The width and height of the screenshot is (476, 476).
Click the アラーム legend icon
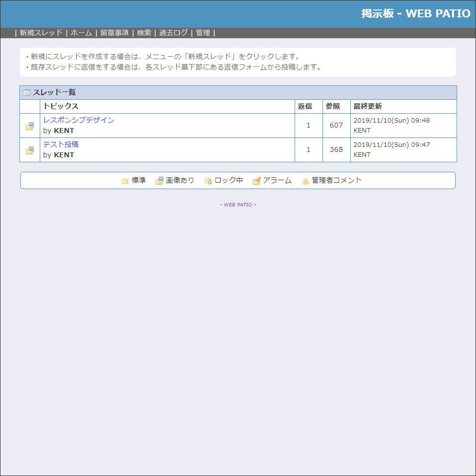click(x=256, y=181)
